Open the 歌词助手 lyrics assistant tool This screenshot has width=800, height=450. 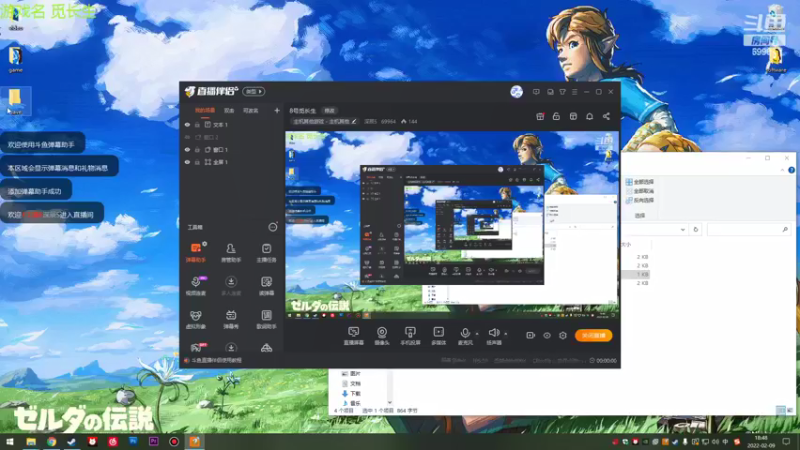266,319
